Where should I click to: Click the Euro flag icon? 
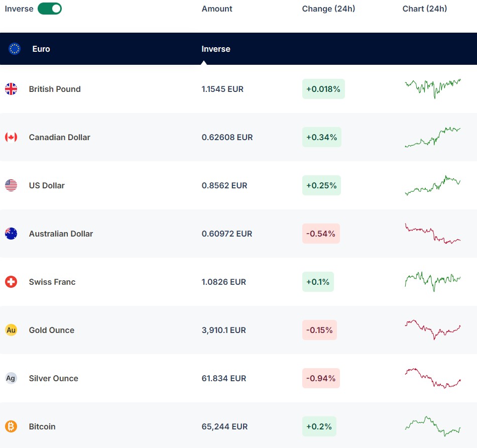pos(15,49)
